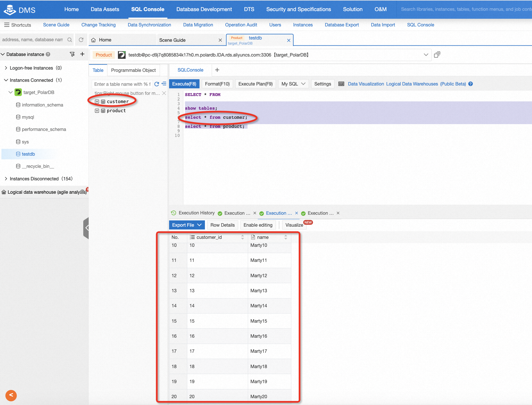Open Logical Data Warehouses help icon
Screen dimensions: 532x405
[471, 84]
